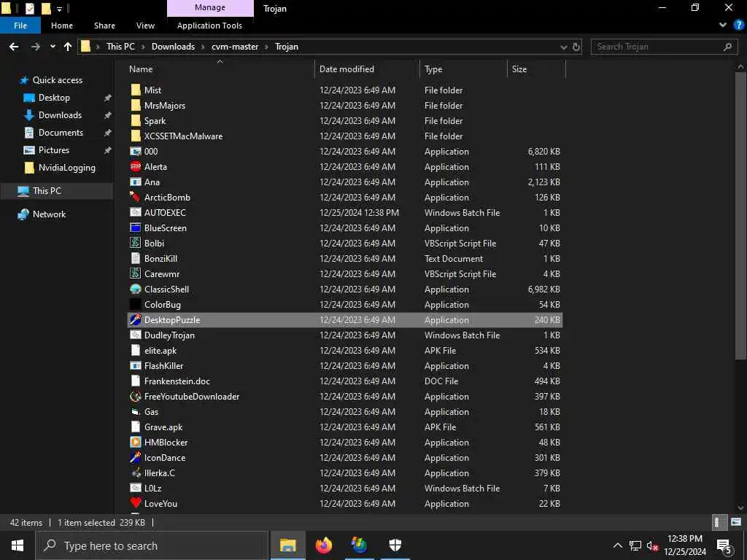Screen dimensions: 747x560
Task: Click the DesktopPuzzle file icon
Action: tap(135, 320)
